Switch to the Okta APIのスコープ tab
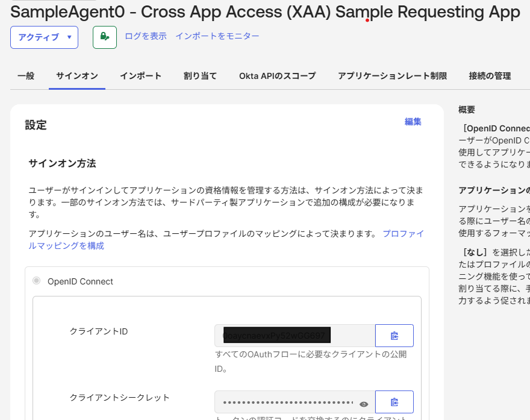 (x=277, y=76)
